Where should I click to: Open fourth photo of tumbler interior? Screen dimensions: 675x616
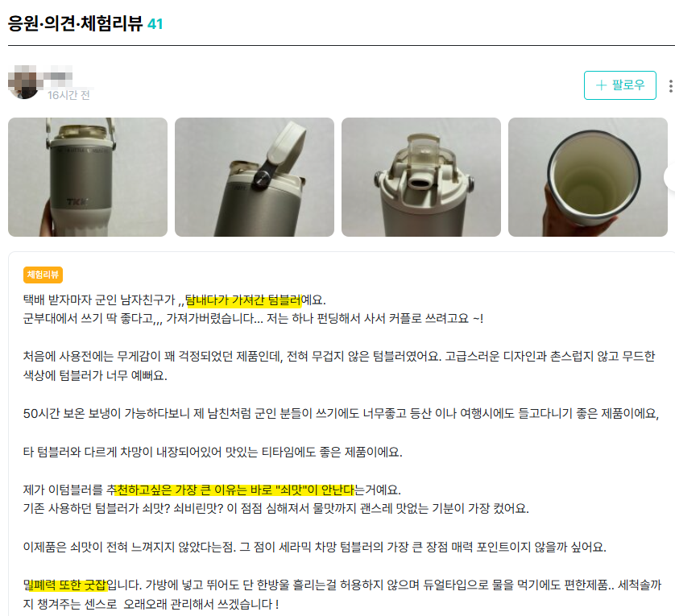588,177
